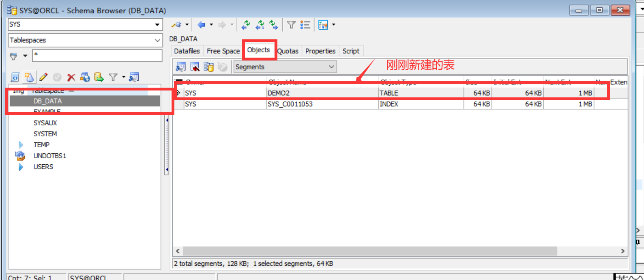Viewport: 644px width, 280px height.
Task: Open dropdown arrow beside left toolbar funnel
Action: 124,77
